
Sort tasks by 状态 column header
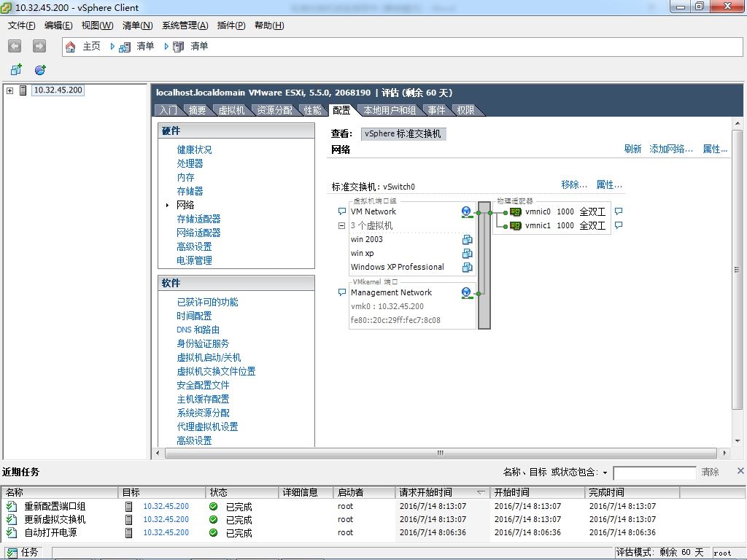pyautogui.click(x=242, y=492)
